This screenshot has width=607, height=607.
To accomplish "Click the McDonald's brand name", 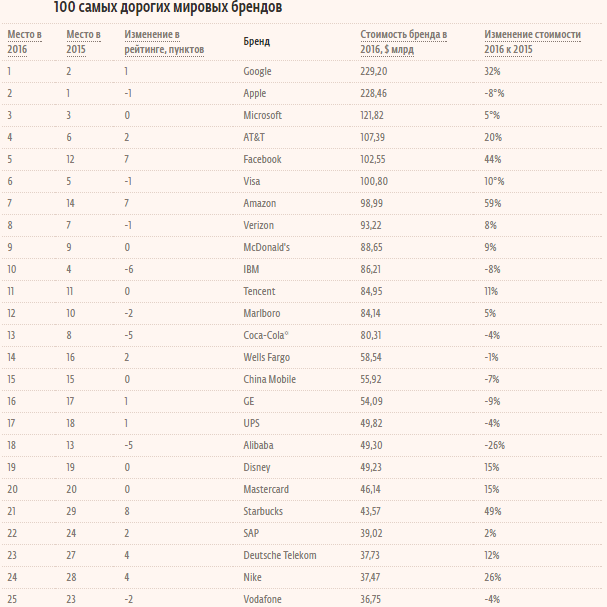I will [266, 247].
